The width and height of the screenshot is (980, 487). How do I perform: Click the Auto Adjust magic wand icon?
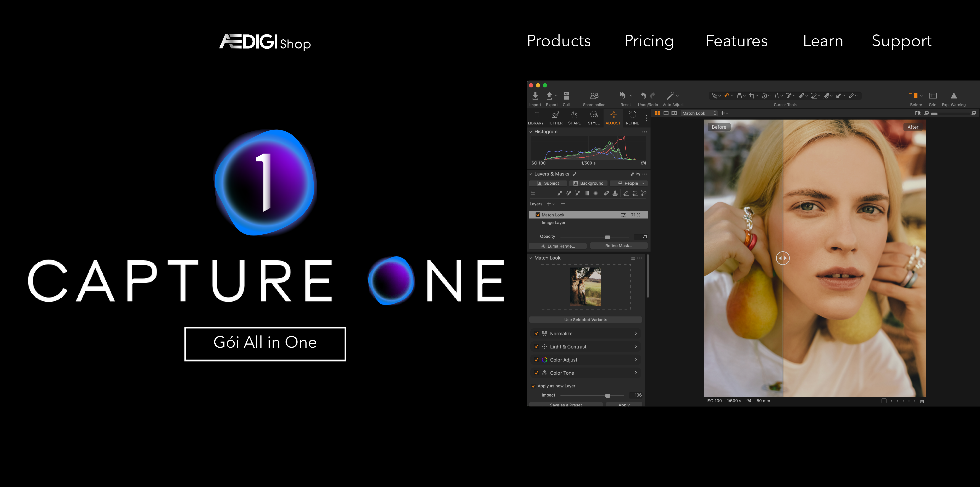[670, 95]
